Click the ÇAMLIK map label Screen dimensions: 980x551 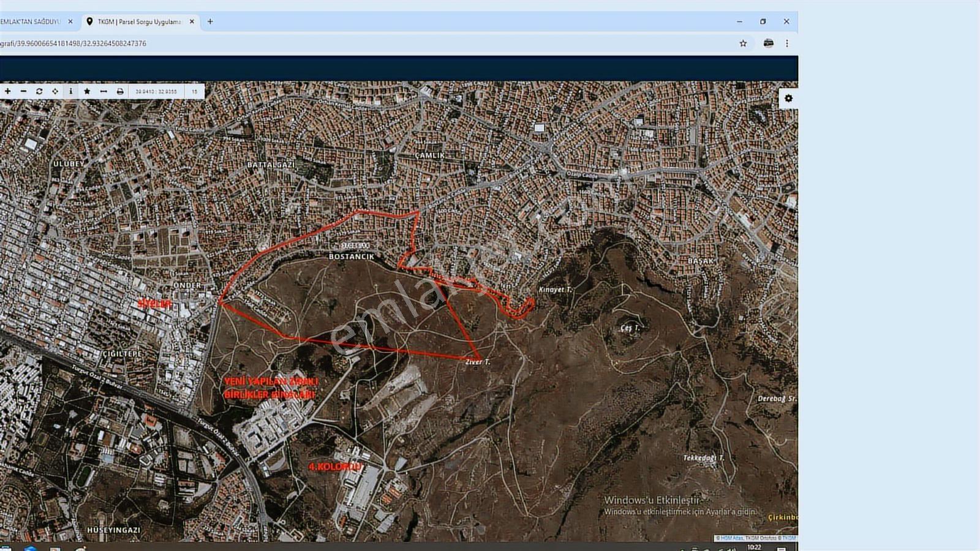tap(430, 156)
